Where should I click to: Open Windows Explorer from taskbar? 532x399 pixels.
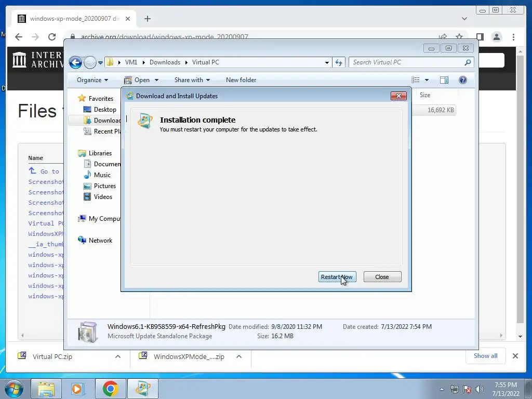click(x=46, y=389)
